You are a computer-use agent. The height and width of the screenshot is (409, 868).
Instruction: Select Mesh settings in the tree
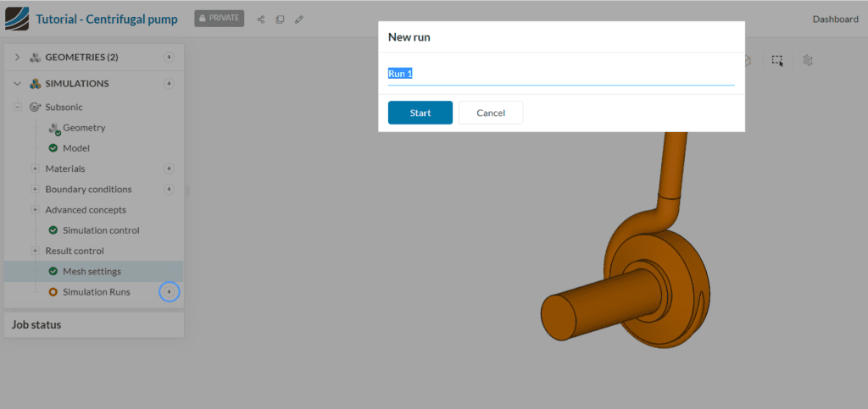tap(92, 272)
